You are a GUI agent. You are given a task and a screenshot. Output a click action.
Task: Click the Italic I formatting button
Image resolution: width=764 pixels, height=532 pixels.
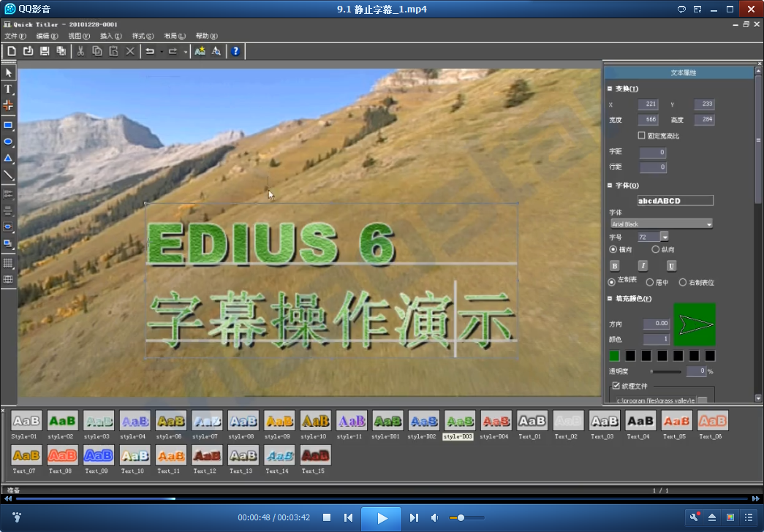tap(643, 265)
